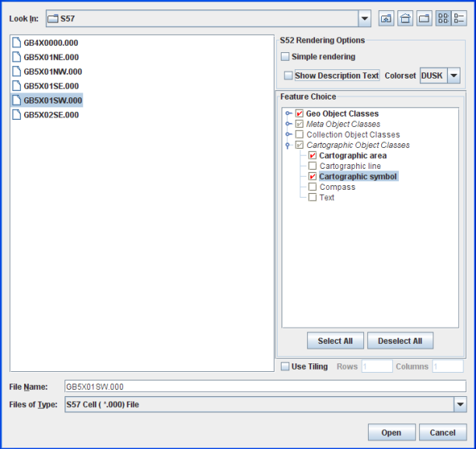Select the Cartographic line tree item
Viewport: 476px width, 449px height.
(x=349, y=166)
